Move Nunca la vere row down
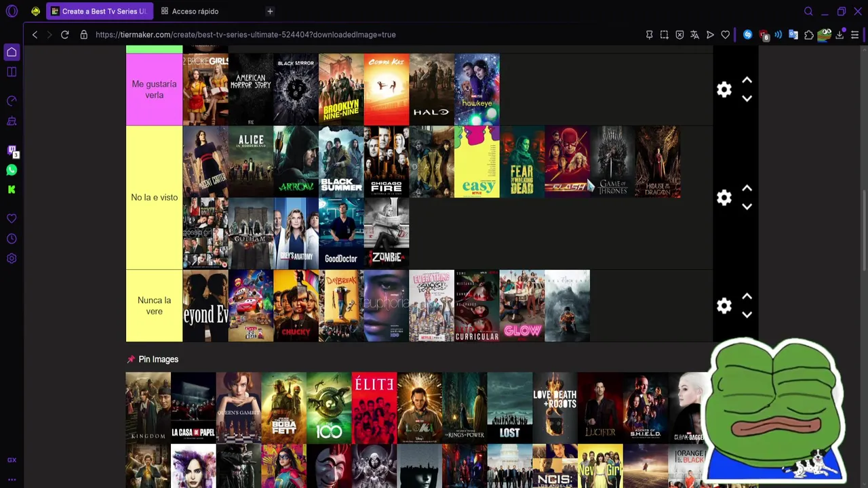The height and width of the screenshot is (488, 868). pos(747,315)
